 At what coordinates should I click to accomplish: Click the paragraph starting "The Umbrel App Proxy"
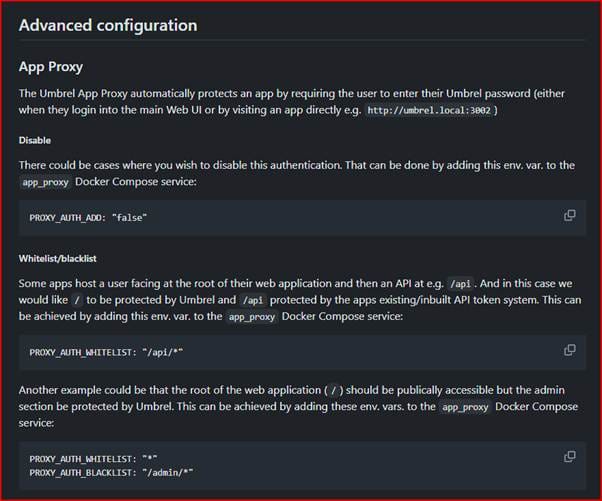(250, 93)
